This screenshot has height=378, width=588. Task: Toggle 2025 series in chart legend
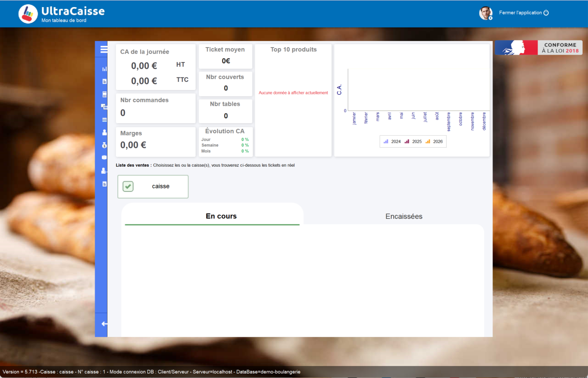[x=413, y=142]
